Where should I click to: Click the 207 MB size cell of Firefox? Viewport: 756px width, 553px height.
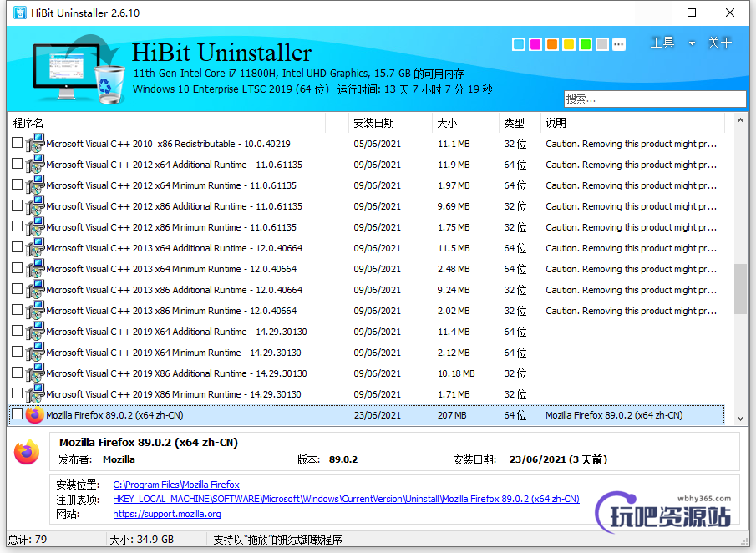(x=452, y=415)
